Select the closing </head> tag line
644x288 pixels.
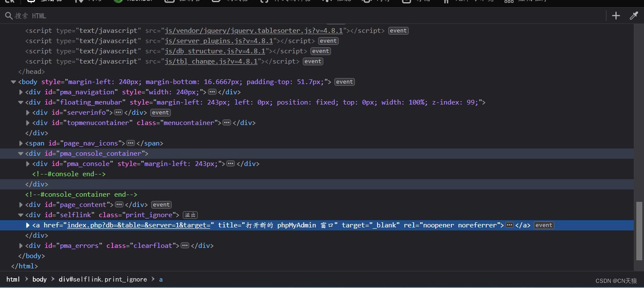31,72
